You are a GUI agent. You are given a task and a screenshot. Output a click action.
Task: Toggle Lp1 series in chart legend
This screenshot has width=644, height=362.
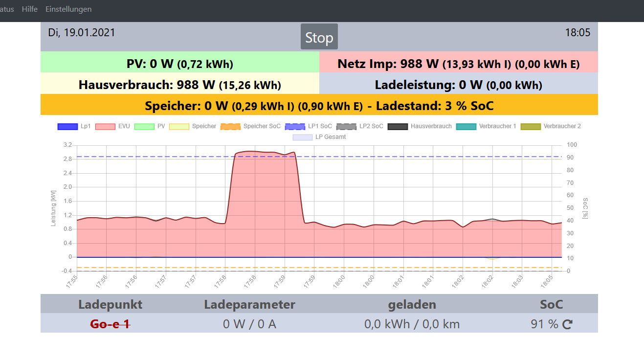pos(74,126)
